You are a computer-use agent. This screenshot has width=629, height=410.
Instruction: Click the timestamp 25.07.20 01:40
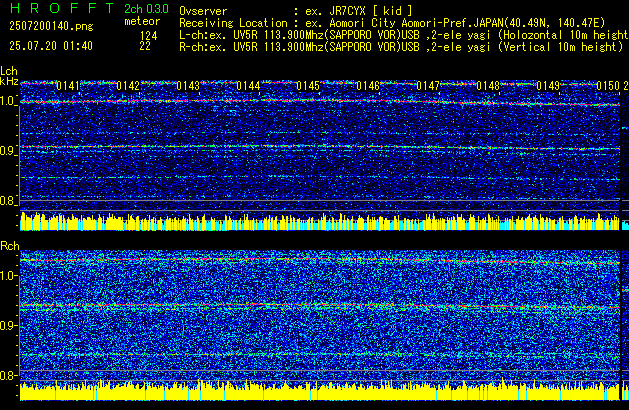point(51,46)
